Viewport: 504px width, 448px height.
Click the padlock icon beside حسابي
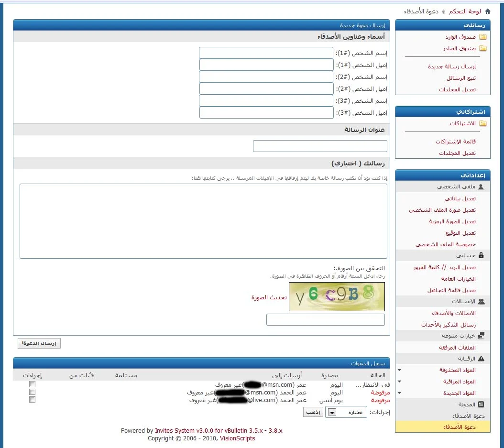481,256
